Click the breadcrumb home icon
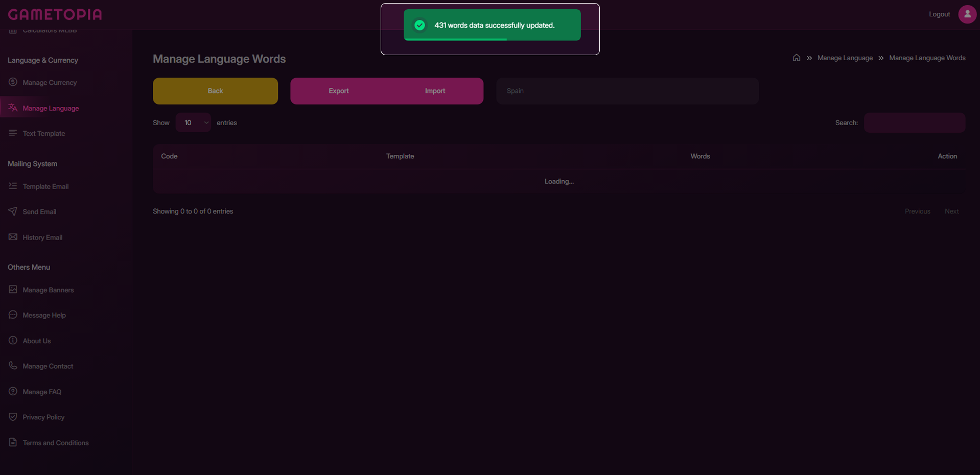980x475 pixels. (796, 58)
